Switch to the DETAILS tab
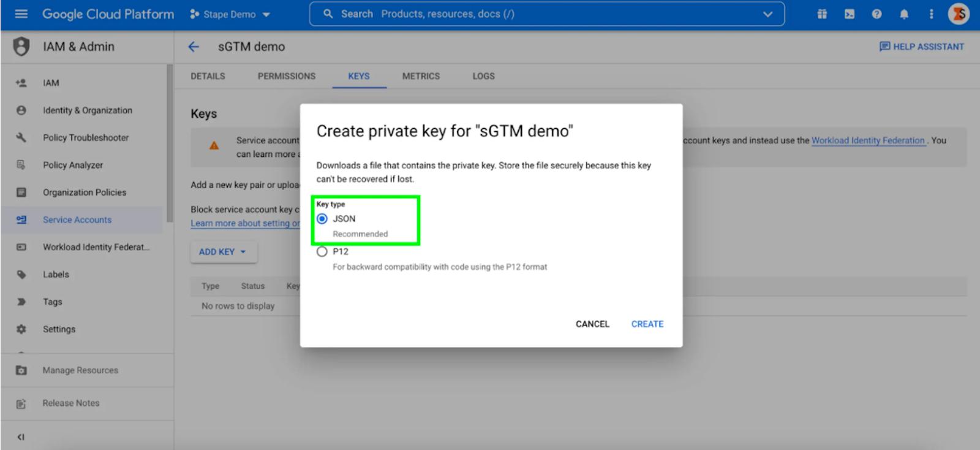 (x=208, y=76)
